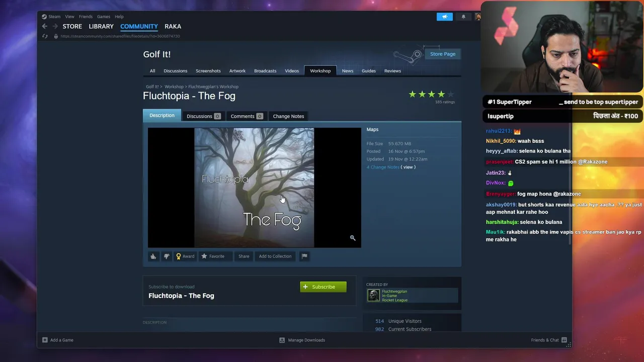This screenshot has width=644, height=362.
Task: Open the blue announcements megaphone button
Action: point(445,17)
